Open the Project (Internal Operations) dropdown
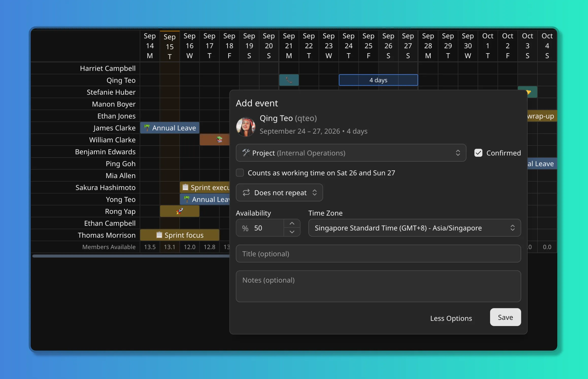 351,153
